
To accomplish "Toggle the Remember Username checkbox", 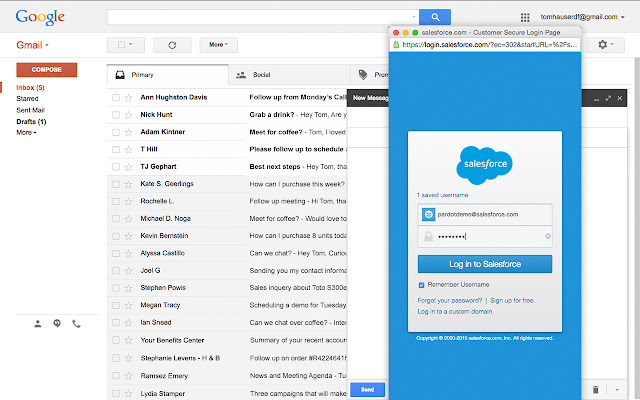I will [x=421, y=285].
